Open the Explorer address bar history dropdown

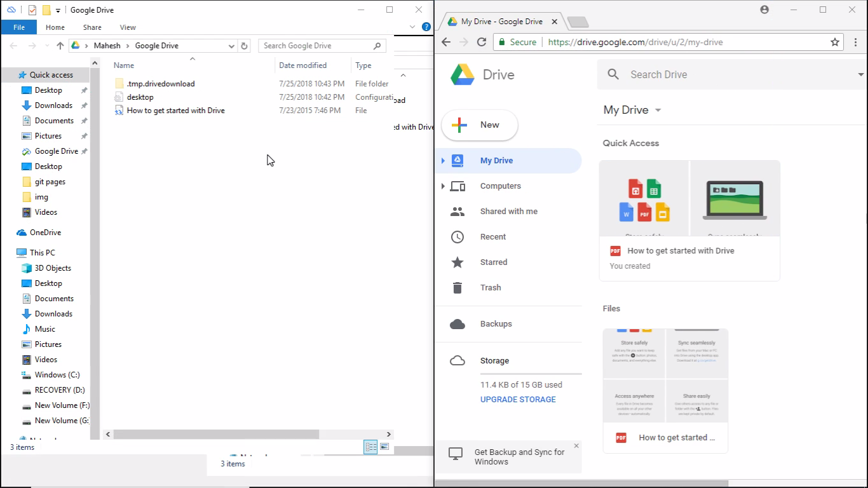point(231,45)
